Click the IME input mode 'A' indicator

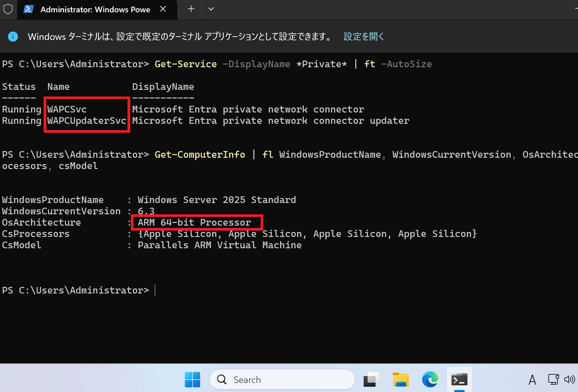(x=532, y=380)
